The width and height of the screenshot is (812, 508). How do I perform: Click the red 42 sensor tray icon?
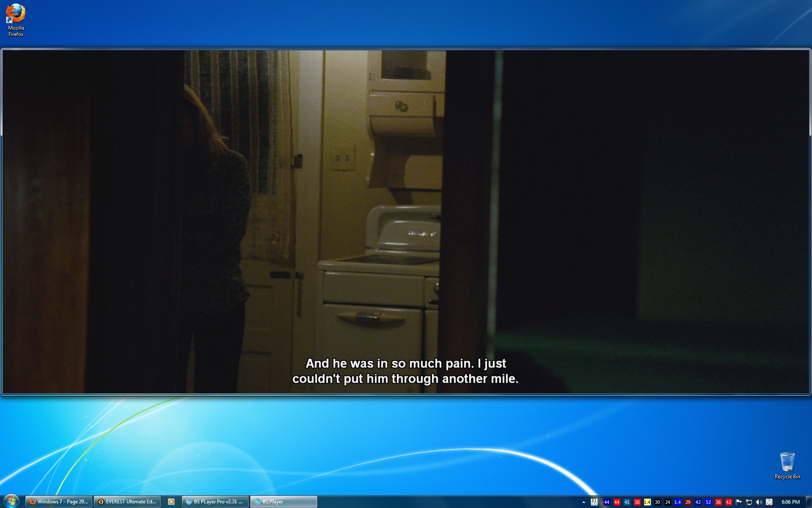pyautogui.click(x=728, y=502)
